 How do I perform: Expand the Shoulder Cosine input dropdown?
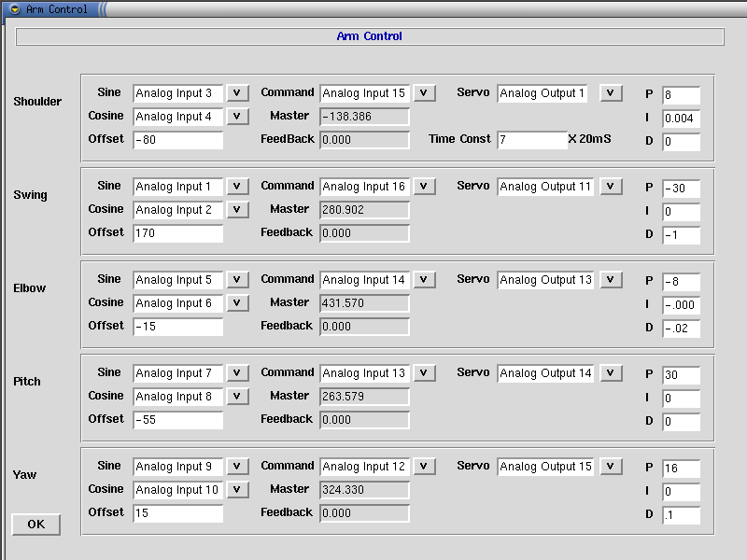coord(237,116)
